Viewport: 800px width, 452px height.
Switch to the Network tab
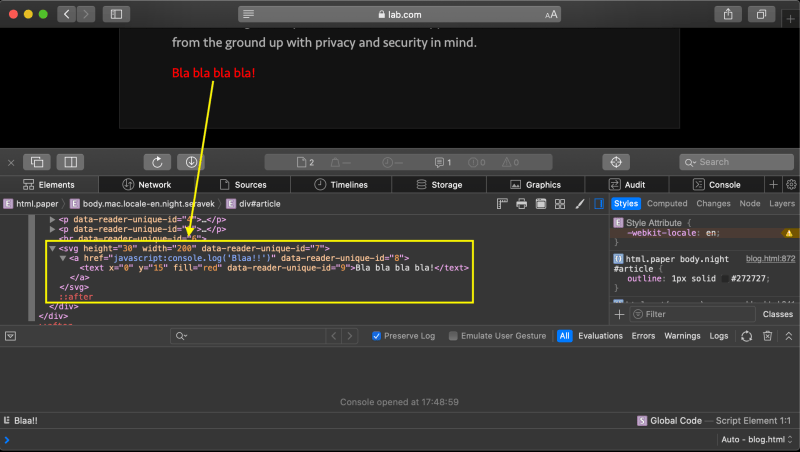coord(146,185)
